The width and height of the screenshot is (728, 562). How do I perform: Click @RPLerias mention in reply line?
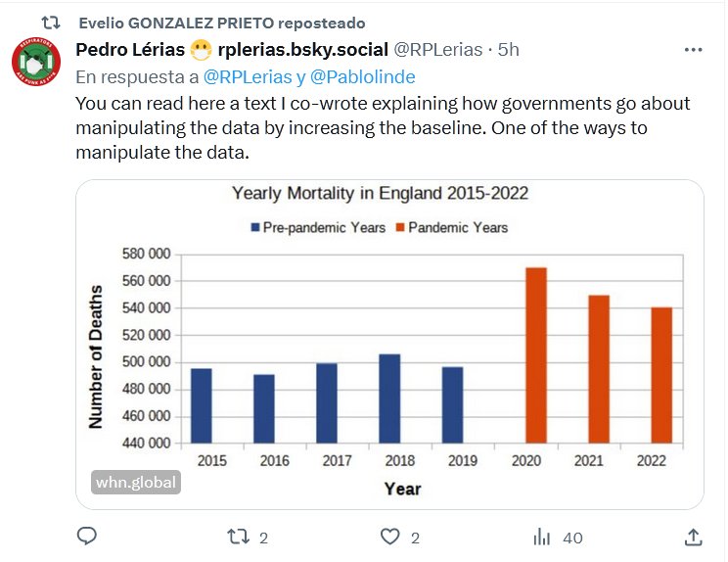click(247, 76)
